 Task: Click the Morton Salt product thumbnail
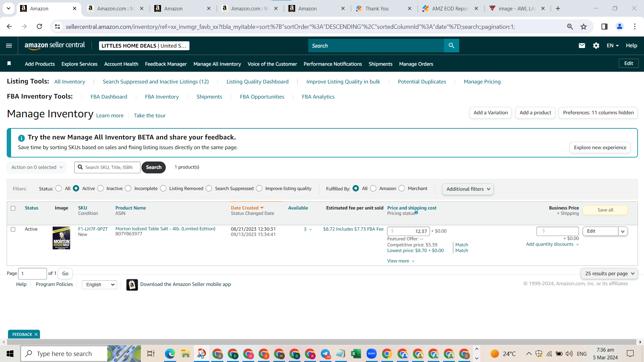click(61, 238)
